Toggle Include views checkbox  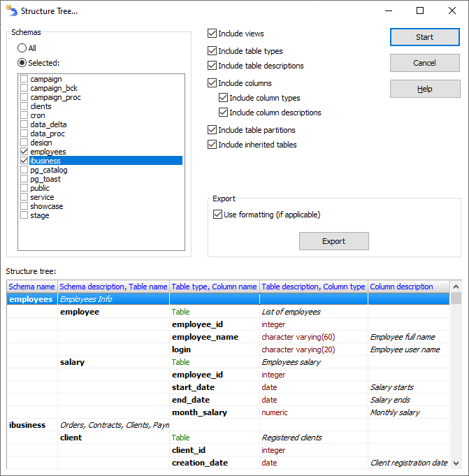click(212, 34)
